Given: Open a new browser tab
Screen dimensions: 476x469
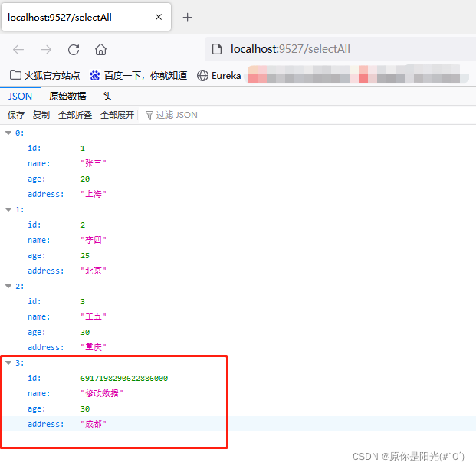Looking at the screenshot, I should [187, 18].
